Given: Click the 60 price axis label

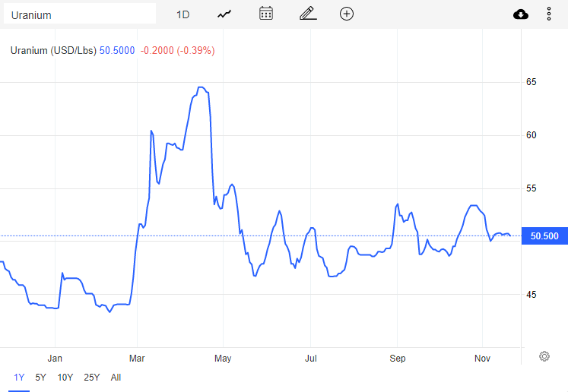Looking at the screenshot, I should (531, 135).
